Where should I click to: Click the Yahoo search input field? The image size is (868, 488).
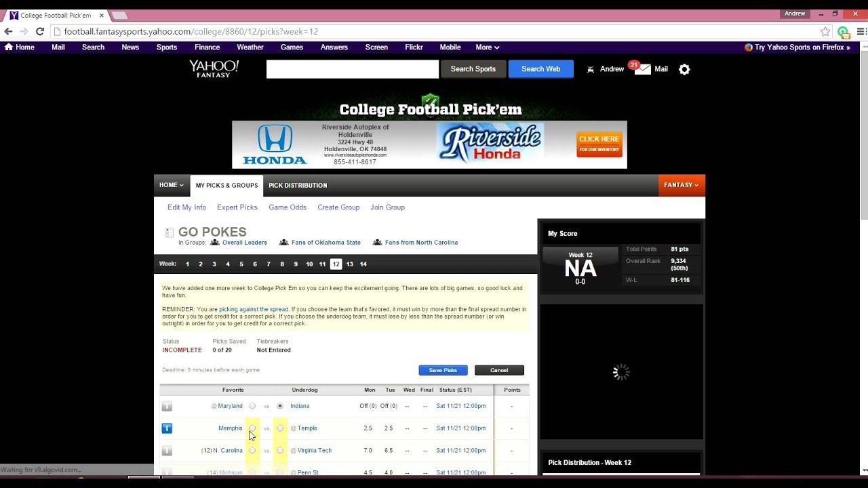click(x=353, y=69)
